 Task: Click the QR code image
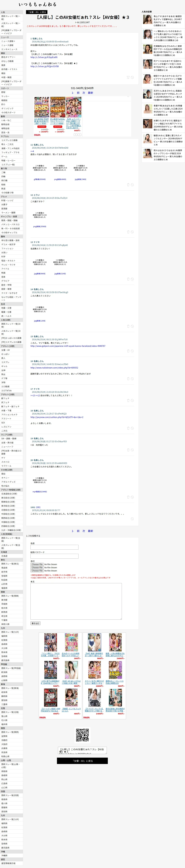(x=82, y=735)
